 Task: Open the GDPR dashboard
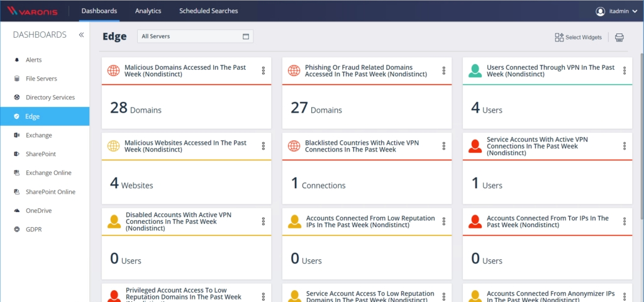[x=34, y=230]
